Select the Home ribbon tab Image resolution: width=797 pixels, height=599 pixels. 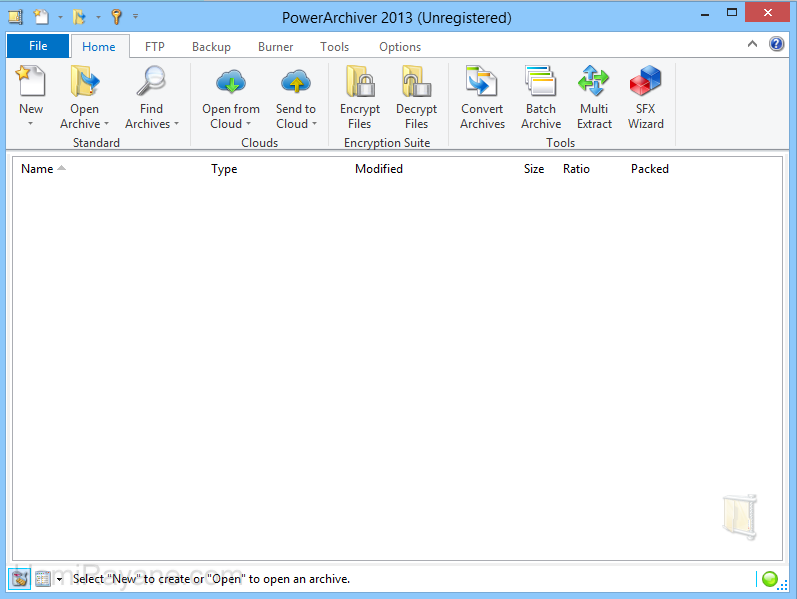99,47
